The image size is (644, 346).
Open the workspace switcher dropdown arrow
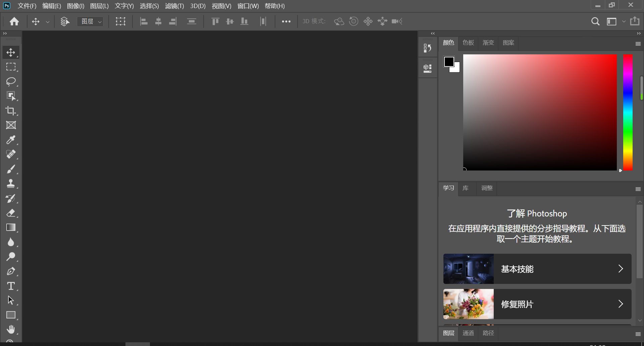(624, 21)
